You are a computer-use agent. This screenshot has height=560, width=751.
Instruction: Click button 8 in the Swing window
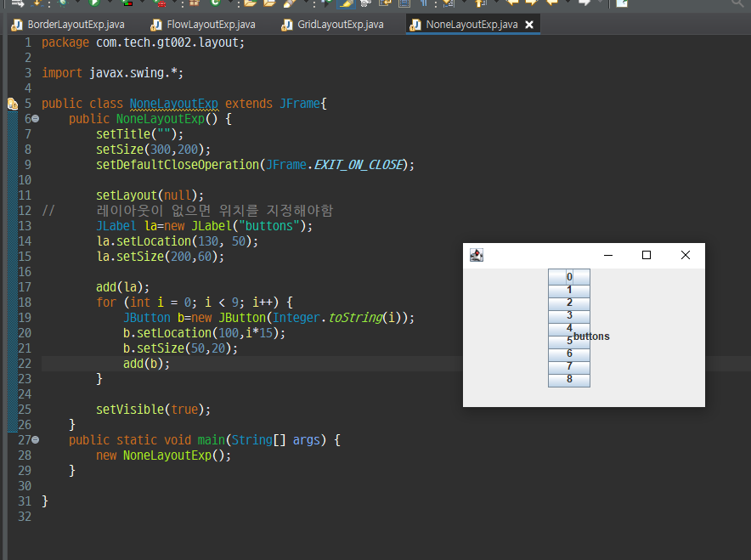pos(569,380)
